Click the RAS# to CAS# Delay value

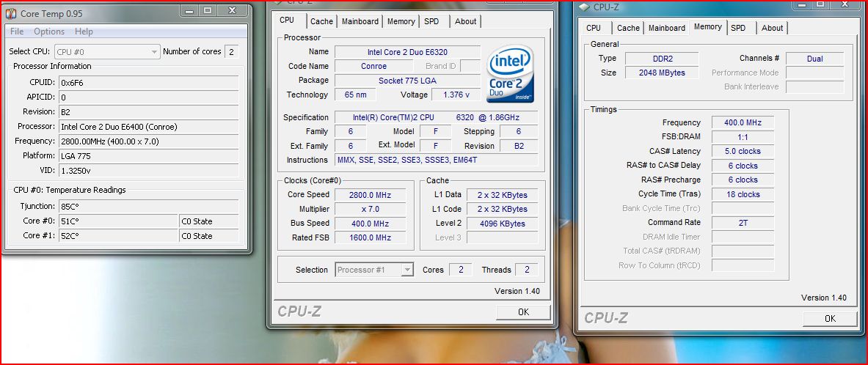pyautogui.click(x=743, y=166)
